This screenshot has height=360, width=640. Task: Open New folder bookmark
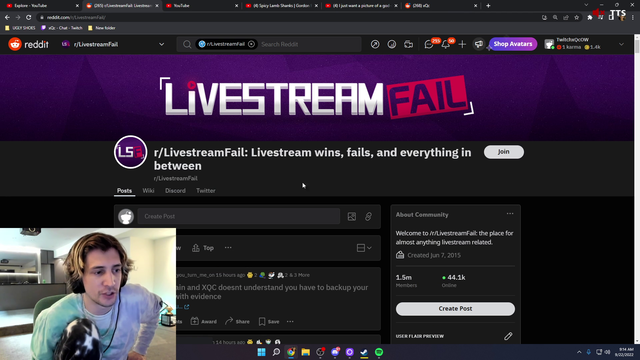click(x=102, y=28)
